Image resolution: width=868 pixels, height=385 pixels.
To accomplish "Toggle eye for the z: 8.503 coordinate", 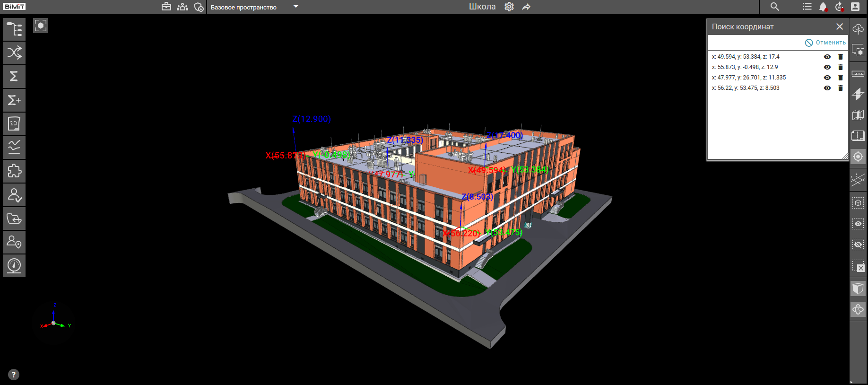I will pos(827,88).
